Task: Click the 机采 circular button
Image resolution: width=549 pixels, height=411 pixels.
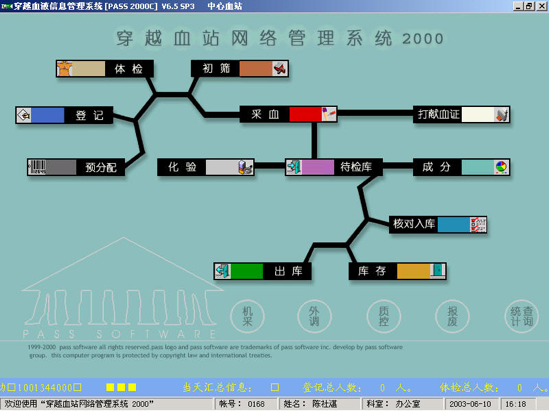Action: tap(248, 316)
